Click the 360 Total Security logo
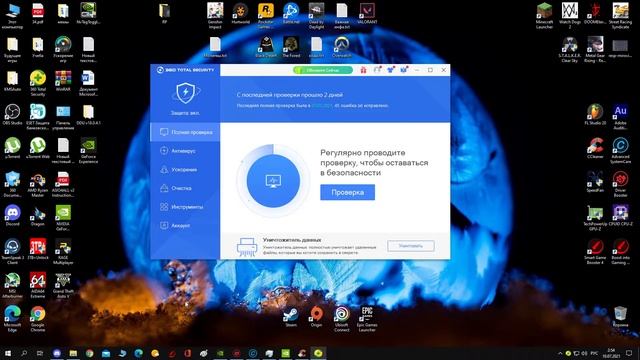Viewport: 640px width, 360px height. [185, 70]
